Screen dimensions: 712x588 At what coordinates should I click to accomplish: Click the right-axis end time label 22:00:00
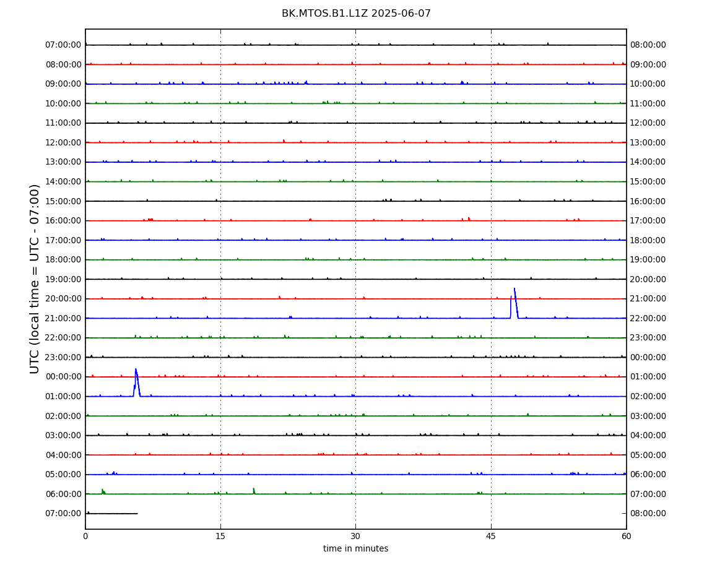point(648,318)
